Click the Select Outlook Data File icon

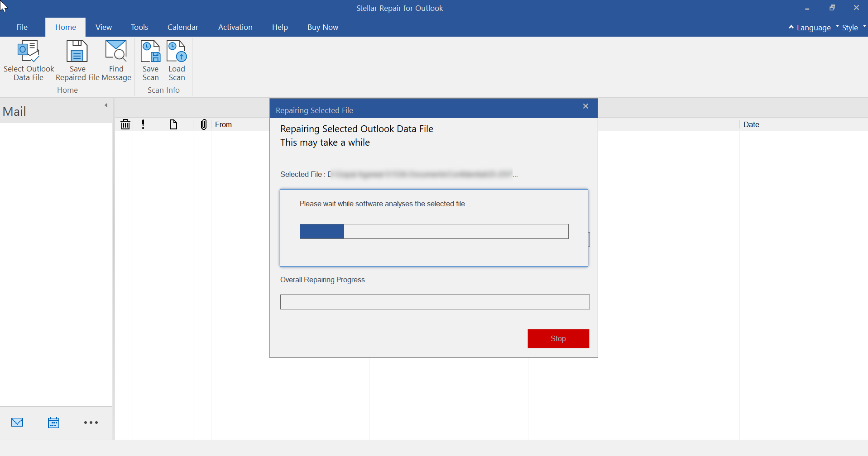click(x=29, y=52)
